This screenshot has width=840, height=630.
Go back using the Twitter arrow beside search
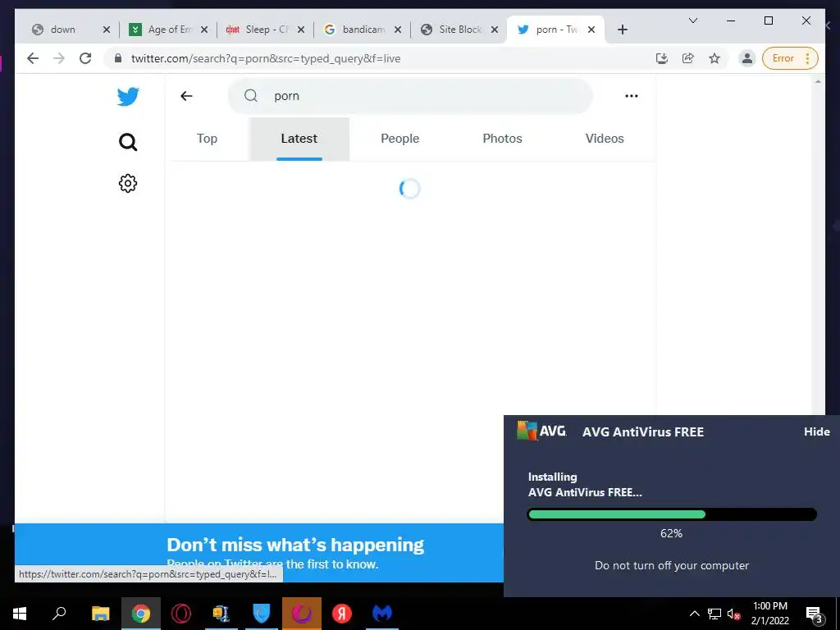pyautogui.click(x=186, y=96)
